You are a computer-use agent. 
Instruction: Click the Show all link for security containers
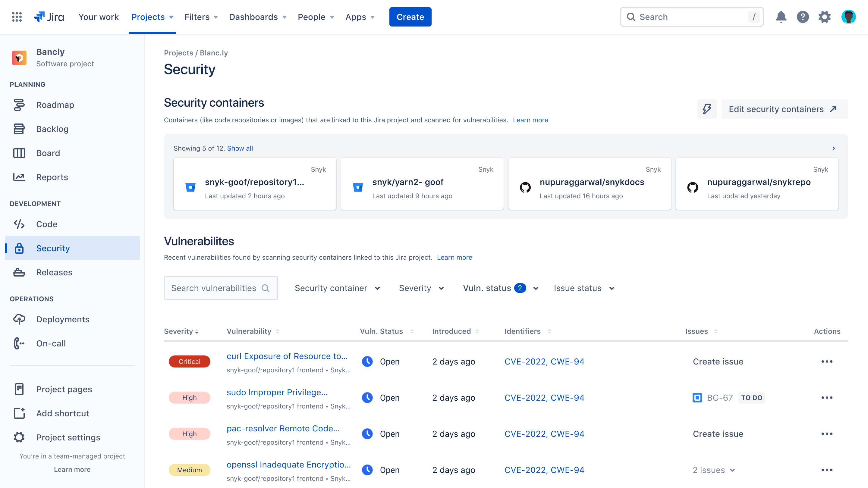pyautogui.click(x=240, y=148)
